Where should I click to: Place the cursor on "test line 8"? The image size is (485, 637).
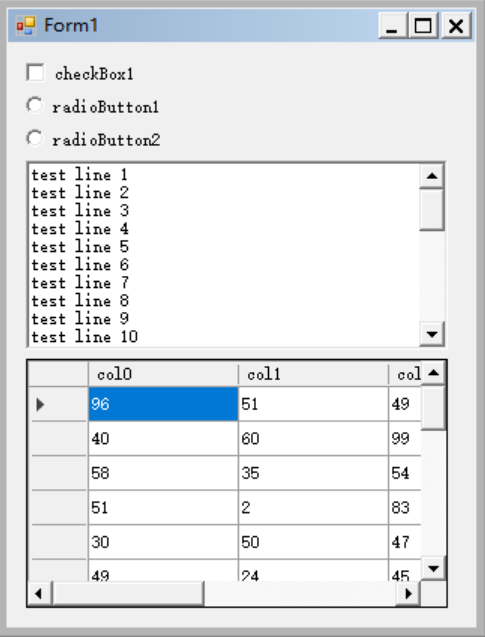(x=80, y=301)
